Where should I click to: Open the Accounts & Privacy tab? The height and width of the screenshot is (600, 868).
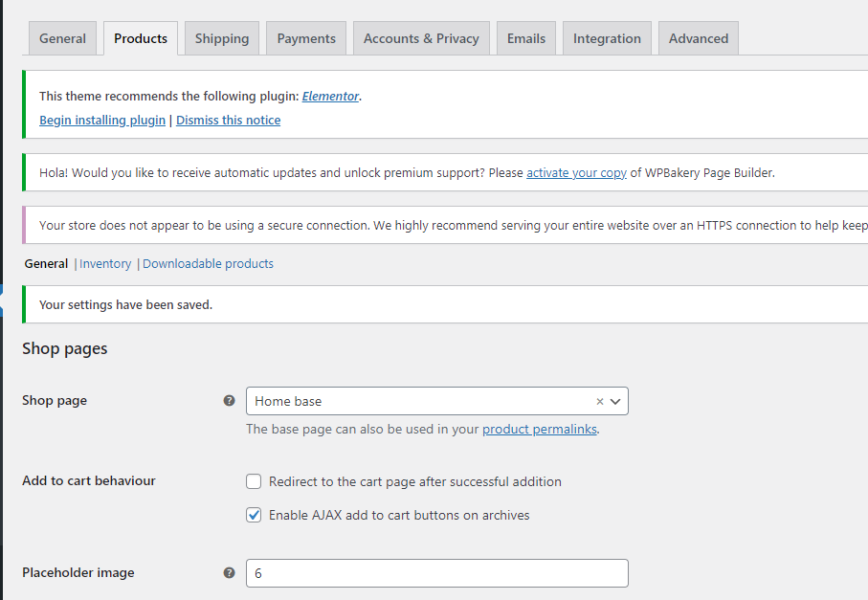(x=421, y=39)
